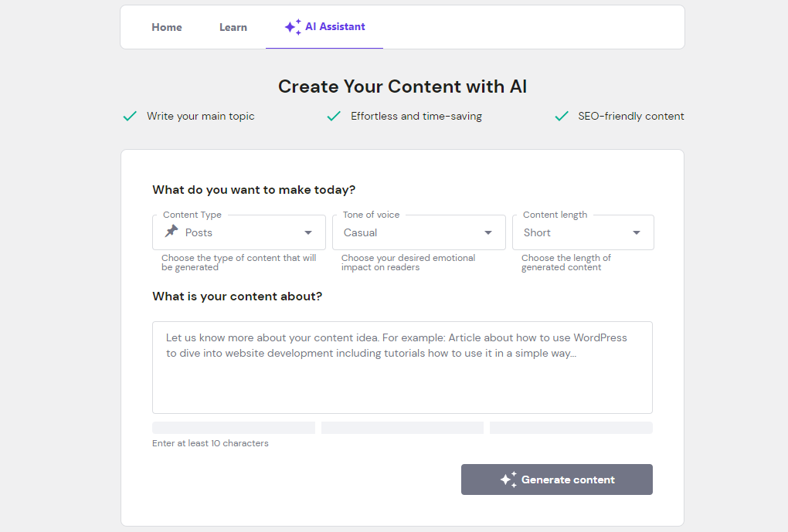Click the sparkle icon on Generate content button
Screen dimensions: 788x532
(x=508, y=479)
